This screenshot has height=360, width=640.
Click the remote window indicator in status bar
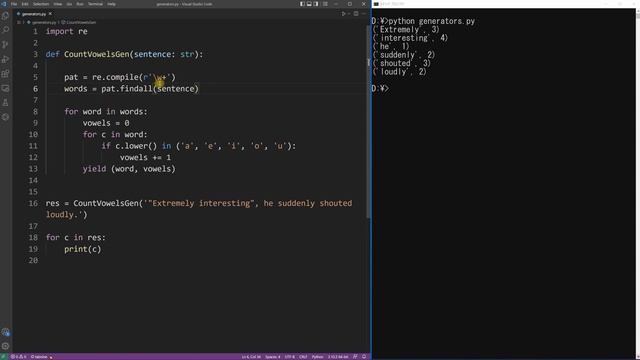[4, 357]
